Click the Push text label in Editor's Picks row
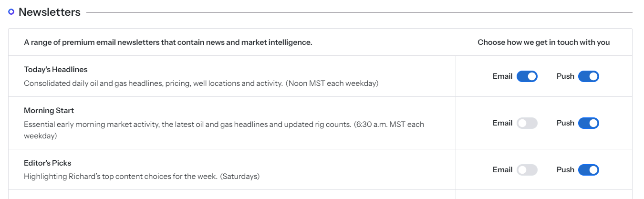 click(x=565, y=170)
